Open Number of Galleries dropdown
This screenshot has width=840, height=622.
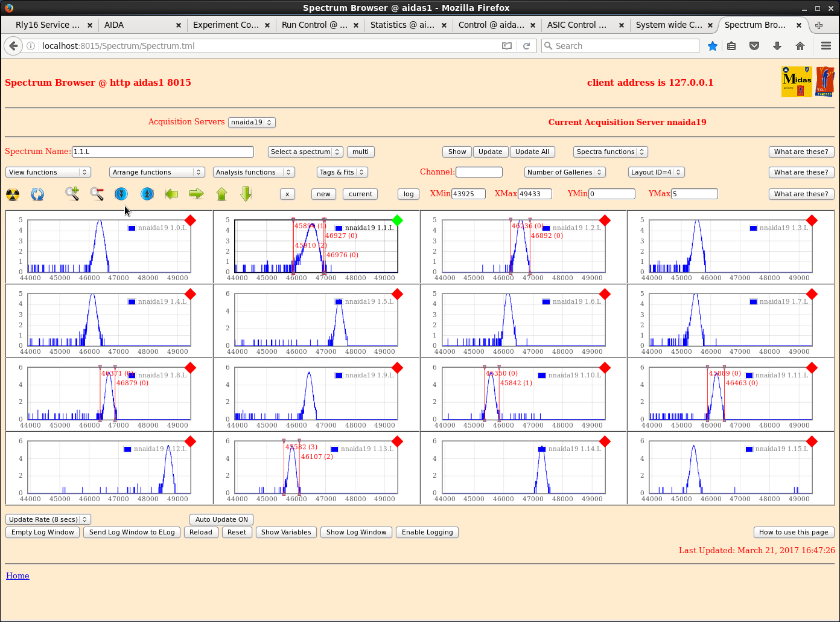(564, 172)
